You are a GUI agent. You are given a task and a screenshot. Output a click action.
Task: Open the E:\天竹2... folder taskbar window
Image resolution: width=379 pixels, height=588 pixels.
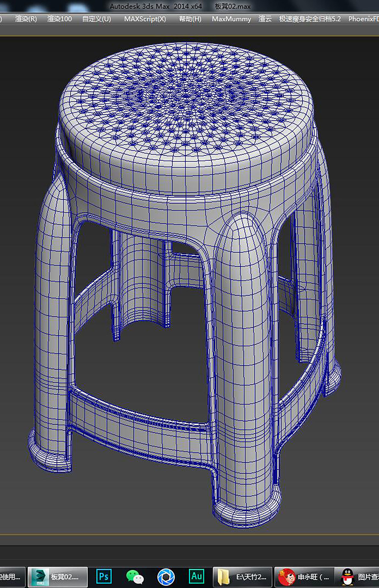[242, 577]
